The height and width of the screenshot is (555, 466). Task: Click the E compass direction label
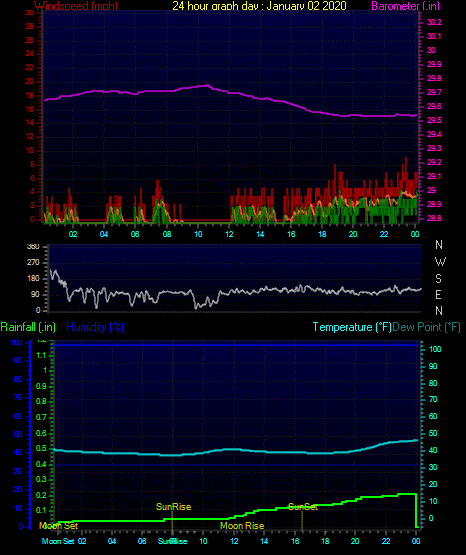click(438, 294)
